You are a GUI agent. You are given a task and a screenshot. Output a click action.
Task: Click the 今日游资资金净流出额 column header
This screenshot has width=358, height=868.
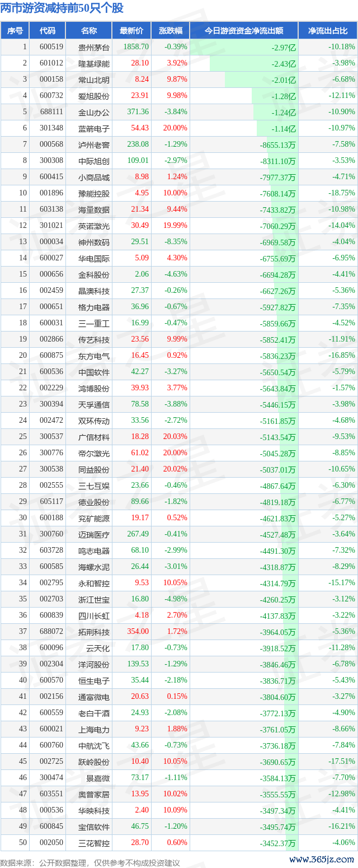244,31
